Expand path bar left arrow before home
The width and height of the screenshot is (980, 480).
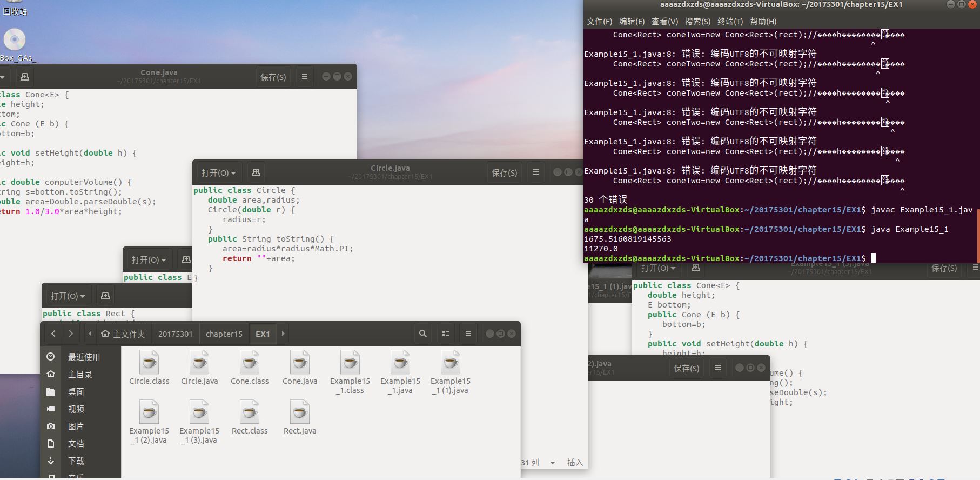coord(90,334)
